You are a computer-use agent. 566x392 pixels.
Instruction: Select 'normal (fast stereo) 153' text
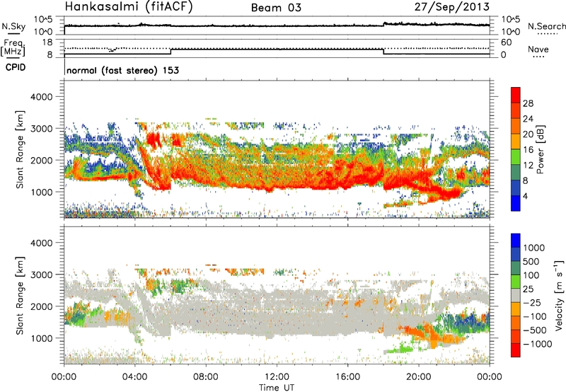point(122,70)
